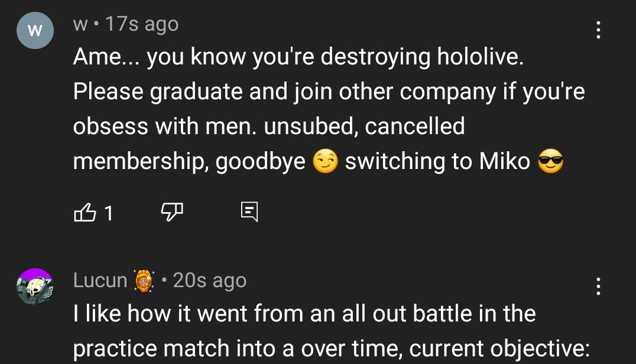Viewport: 636px width, 364px height.
Task: Tap Lucun's purple profile avatar
Action: tap(35, 287)
